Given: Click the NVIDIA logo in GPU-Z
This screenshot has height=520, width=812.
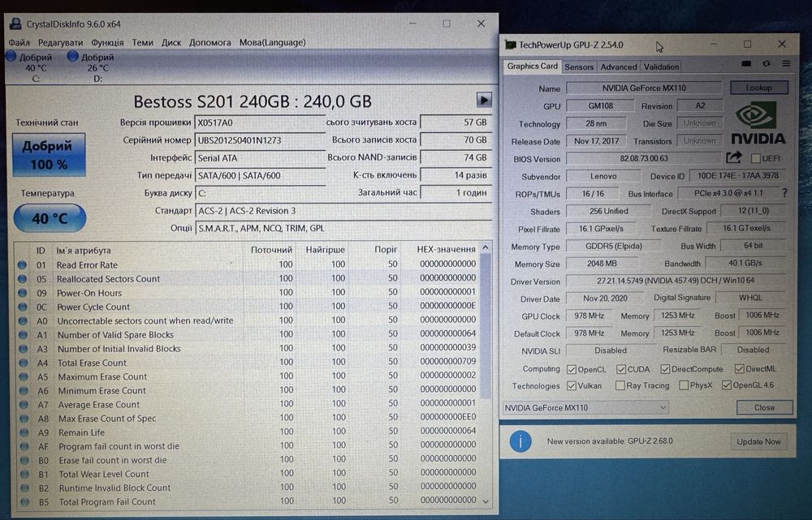Looking at the screenshot, I should (x=758, y=123).
